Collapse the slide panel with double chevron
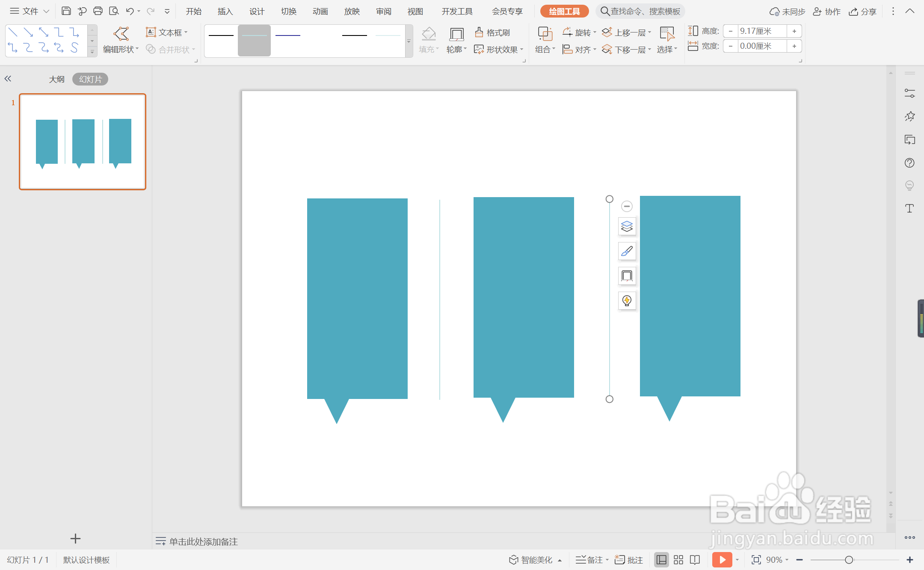924x570 pixels. (8, 79)
